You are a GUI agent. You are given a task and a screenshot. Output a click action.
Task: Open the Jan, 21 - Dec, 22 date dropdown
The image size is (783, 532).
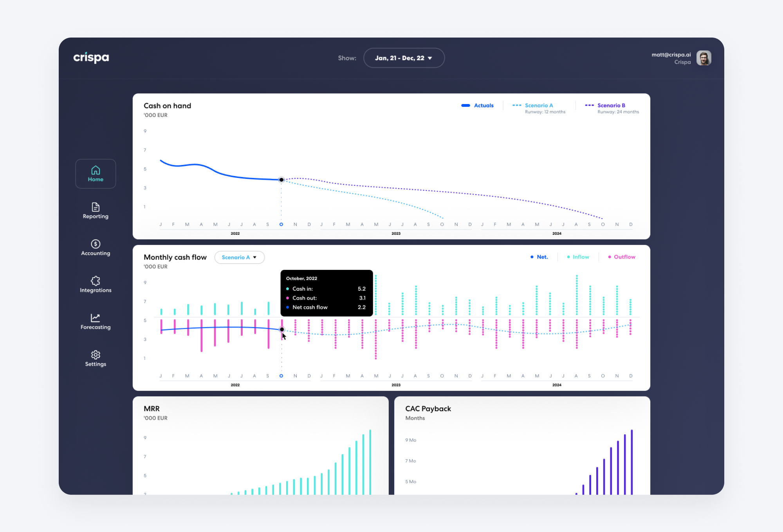pyautogui.click(x=404, y=58)
